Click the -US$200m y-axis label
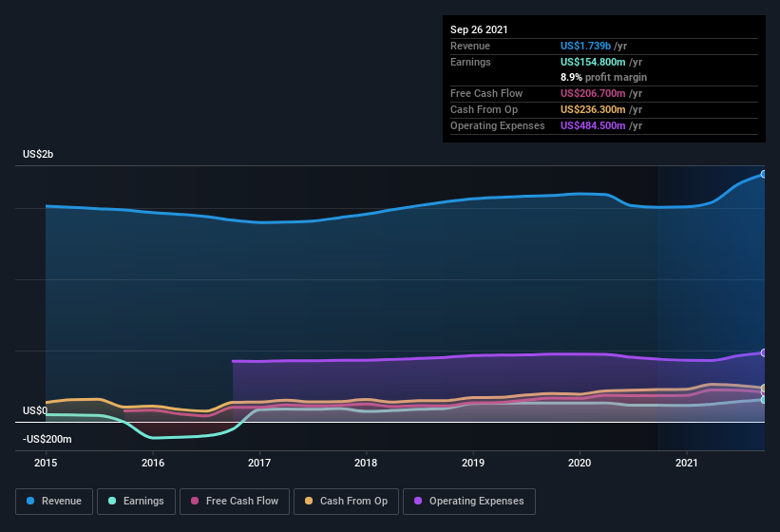The width and height of the screenshot is (780, 532). click(48, 439)
